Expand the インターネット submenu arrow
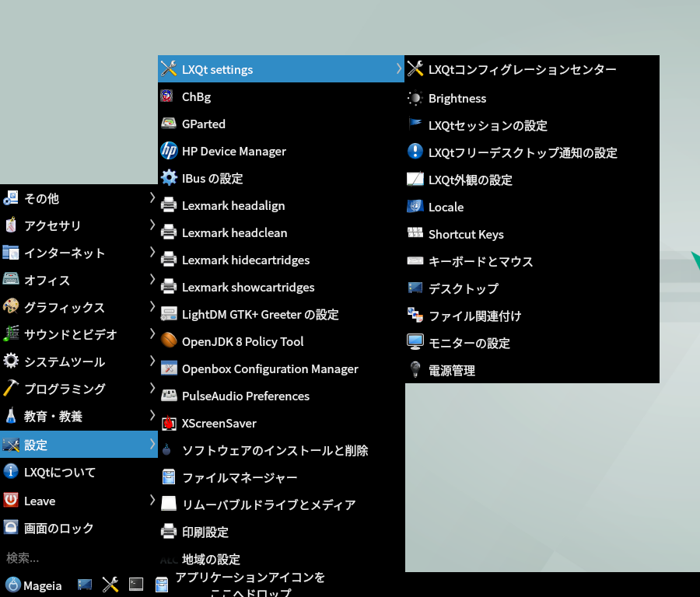 pyautogui.click(x=152, y=252)
